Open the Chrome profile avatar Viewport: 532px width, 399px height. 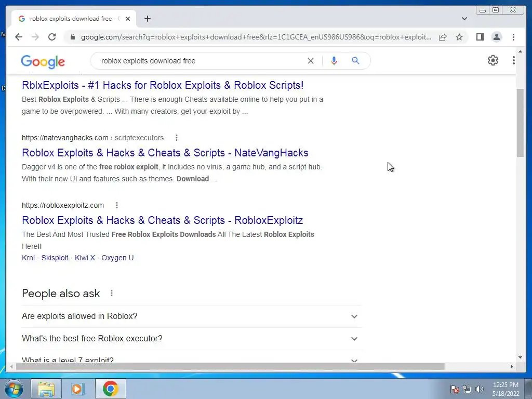496,37
